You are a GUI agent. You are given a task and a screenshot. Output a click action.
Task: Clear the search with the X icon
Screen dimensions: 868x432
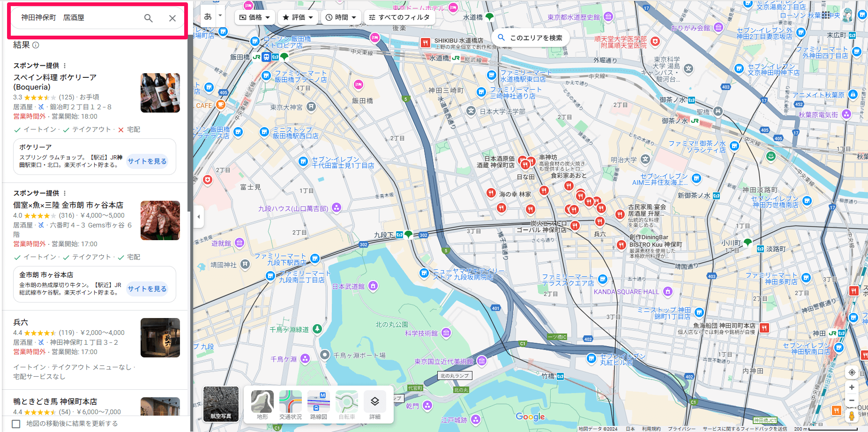pos(172,18)
